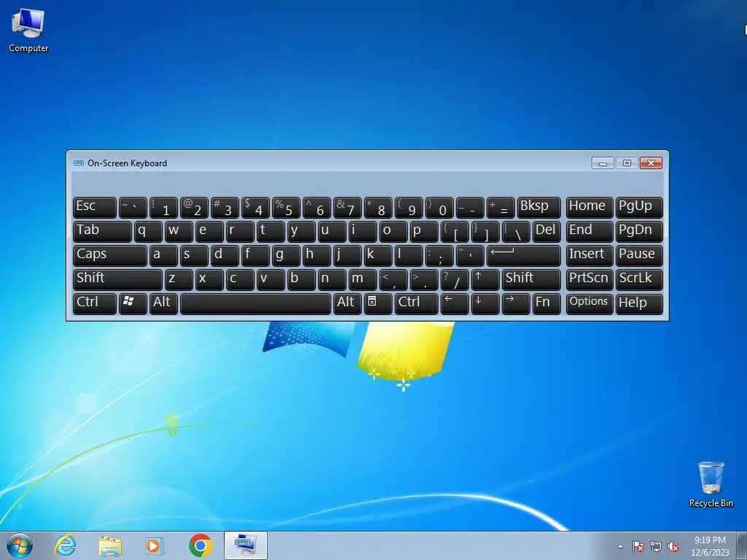Click the Home key
Image resolution: width=747 pixels, height=560 pixels.
589,207
